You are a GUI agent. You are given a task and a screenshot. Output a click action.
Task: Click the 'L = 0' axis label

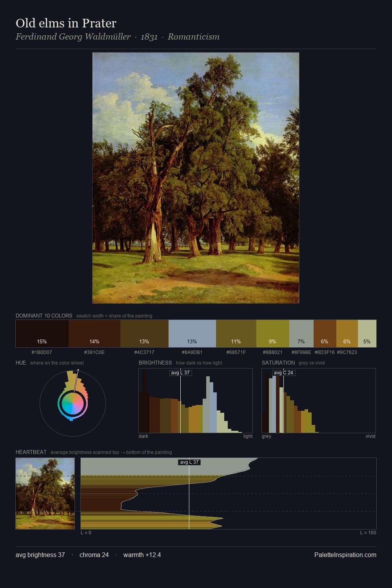[86, 533]
